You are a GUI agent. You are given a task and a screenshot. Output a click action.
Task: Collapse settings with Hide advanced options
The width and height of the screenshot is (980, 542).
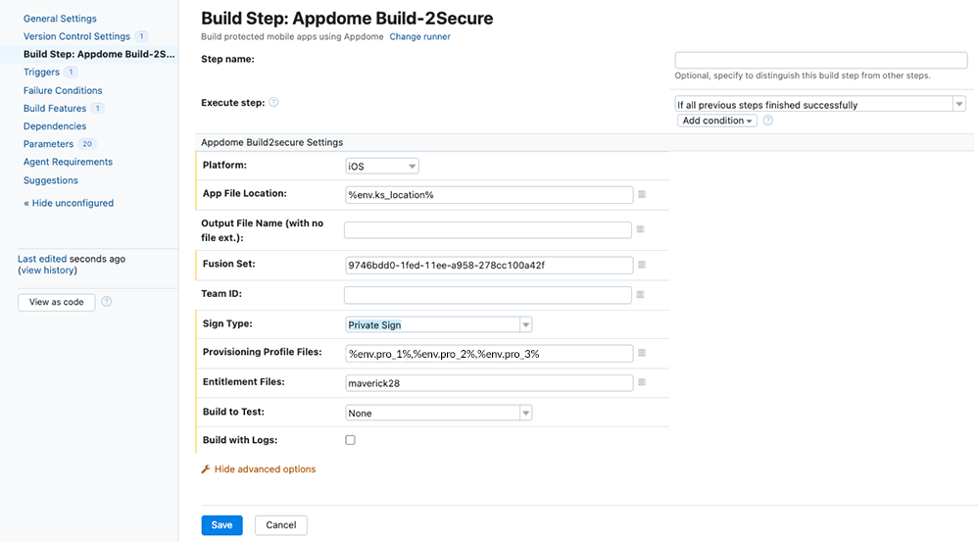pyautogui.click(x=265, y=469)
